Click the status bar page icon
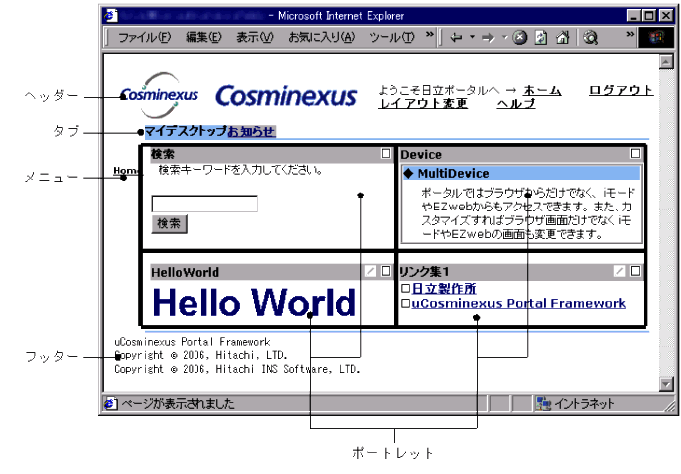This screenshot has height=474, width=681. coord(111,404)
